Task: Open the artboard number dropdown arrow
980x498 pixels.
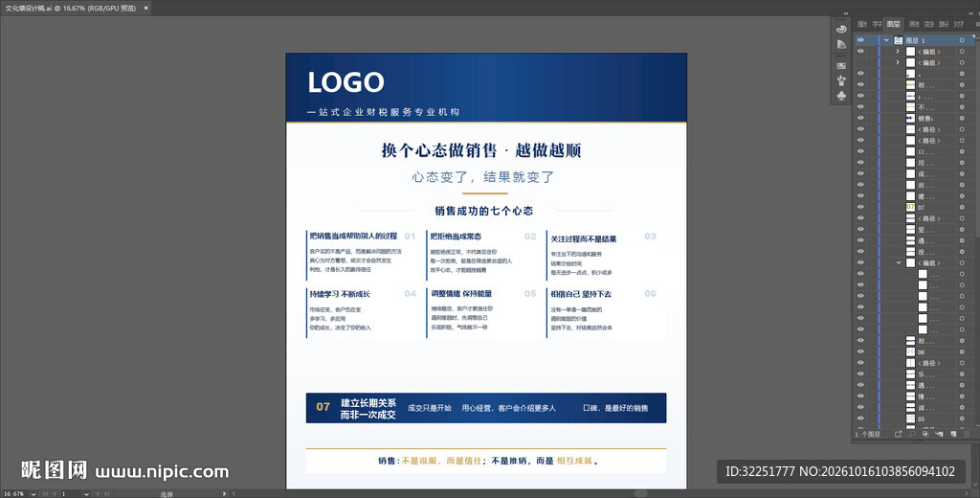Action: coord(86,493)
